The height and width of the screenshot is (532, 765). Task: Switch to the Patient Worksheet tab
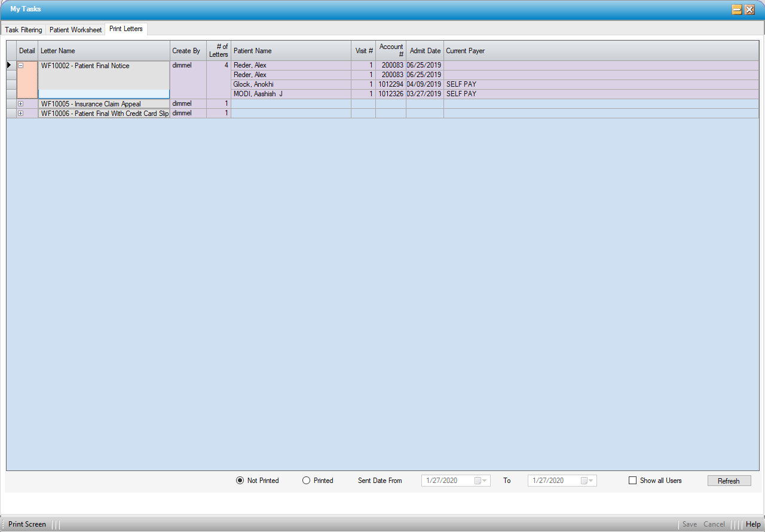75,30
